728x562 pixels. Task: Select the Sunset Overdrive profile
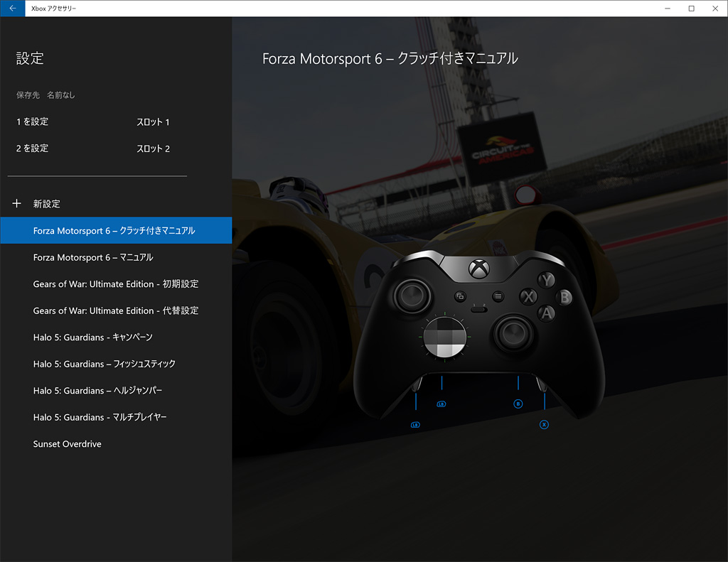pyautogui.click(x=116, y=443)
